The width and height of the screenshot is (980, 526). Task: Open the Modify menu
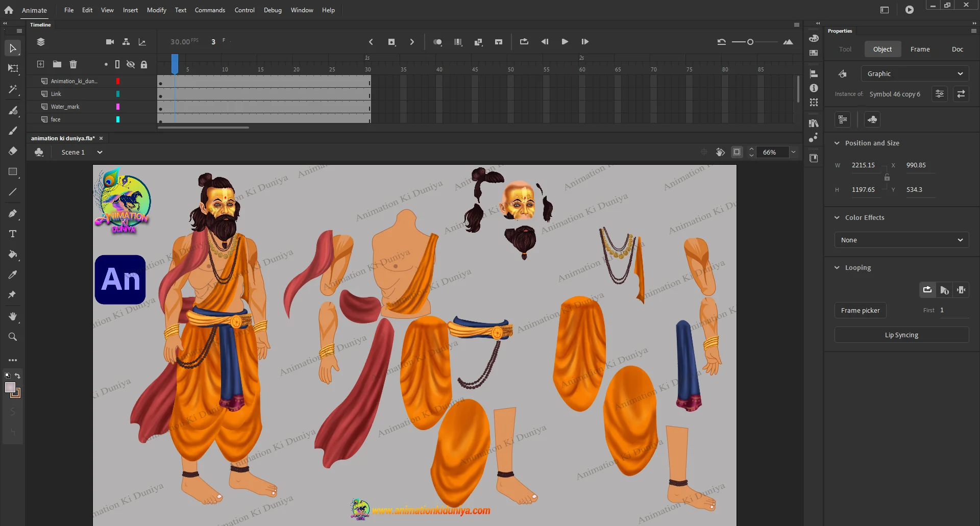click(x=156, y=10)
